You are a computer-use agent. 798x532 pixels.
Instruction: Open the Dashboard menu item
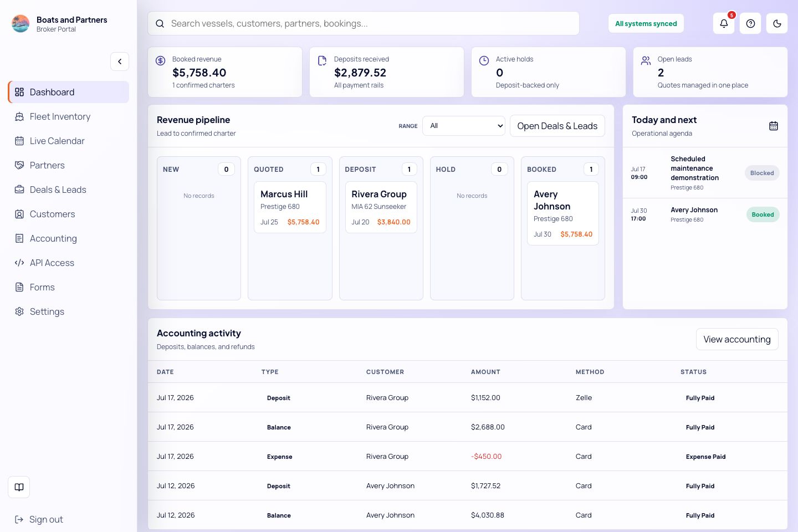pos(69,92)
